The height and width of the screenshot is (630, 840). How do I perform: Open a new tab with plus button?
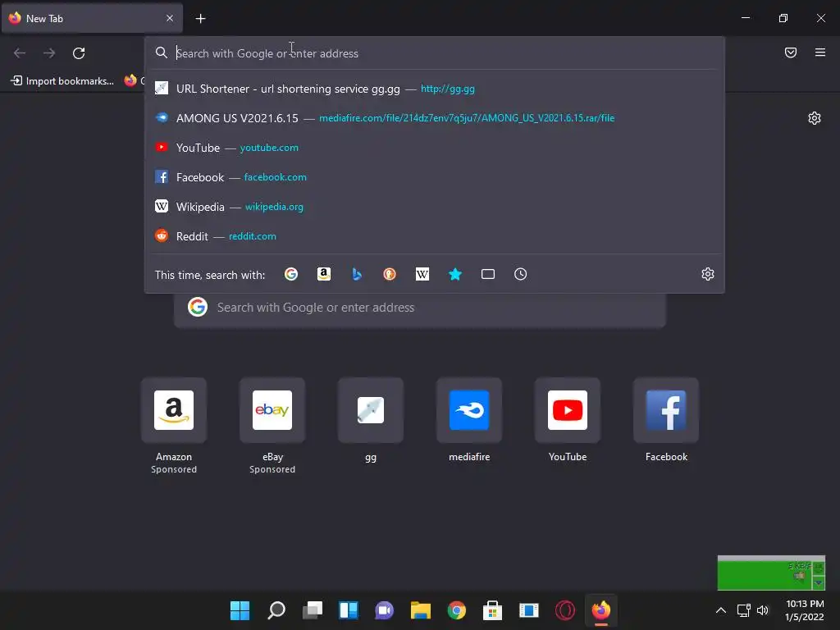(200, 19)
